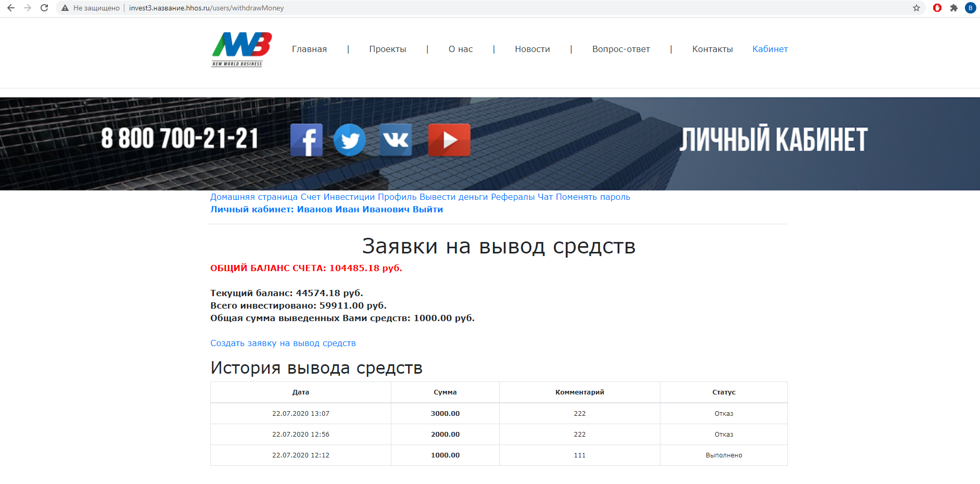Click the New World Business logo
Viewport: 980px width, 484px height.
click(x=241, y=49)
